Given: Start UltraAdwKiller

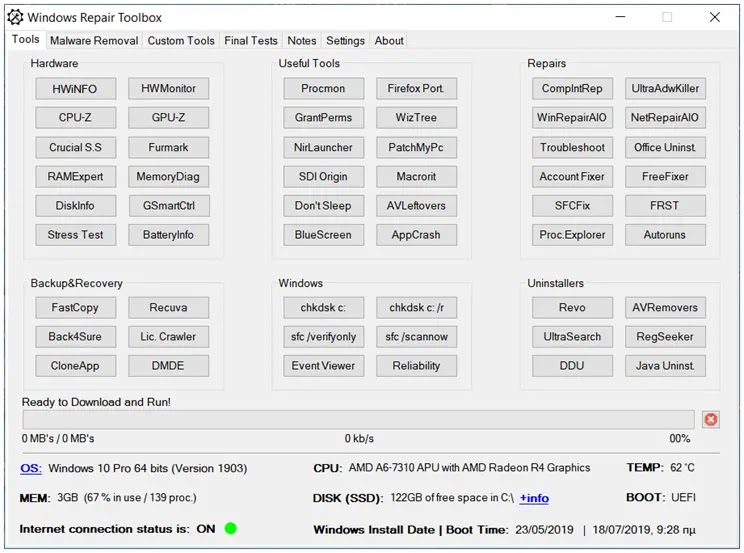Looking at the screenshot, I should coord(665,89).
